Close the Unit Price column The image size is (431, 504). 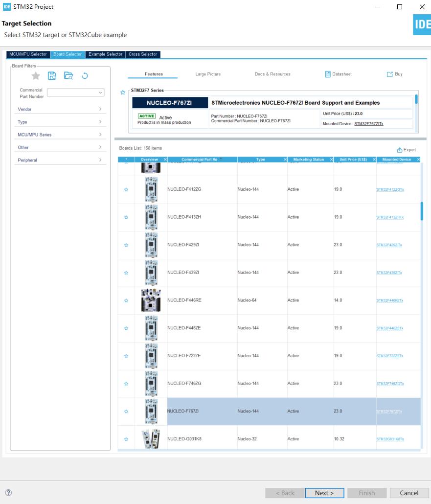pyautogui.click(x=374, y=160)
